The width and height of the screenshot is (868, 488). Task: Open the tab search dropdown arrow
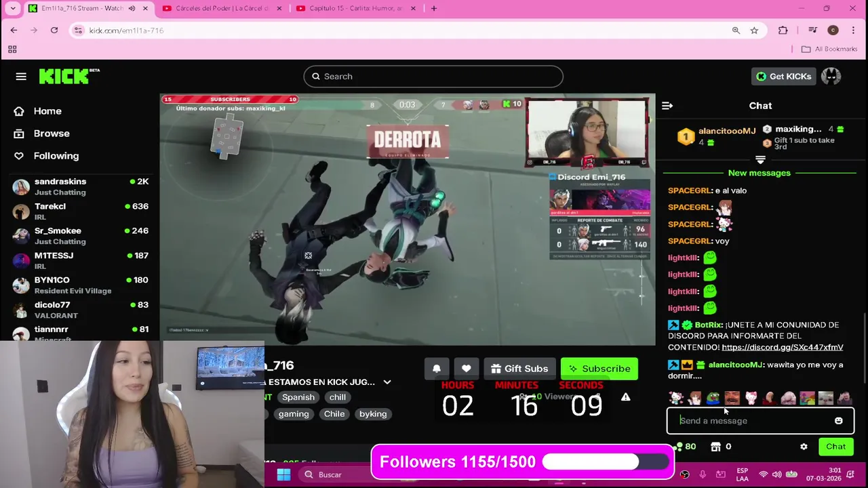(12, 8)
